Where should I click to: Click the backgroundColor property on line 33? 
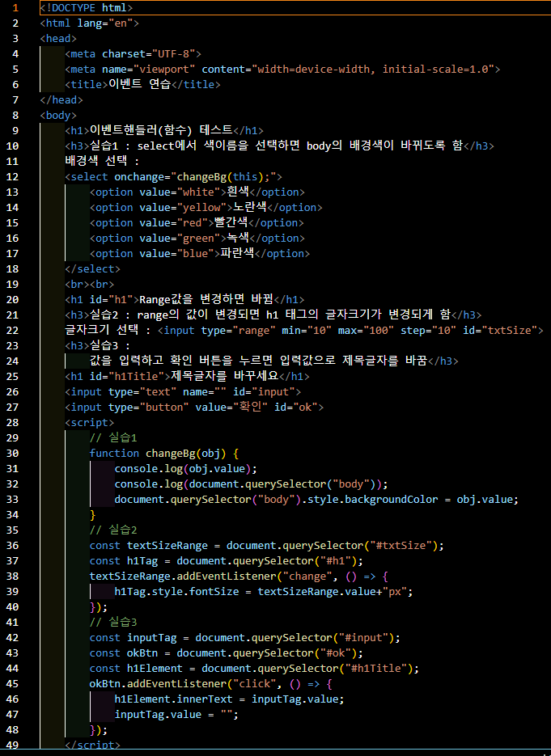tap(392, 500)
